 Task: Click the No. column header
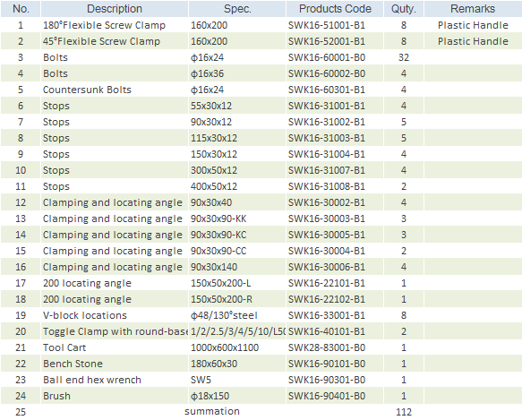click(21, 9)
